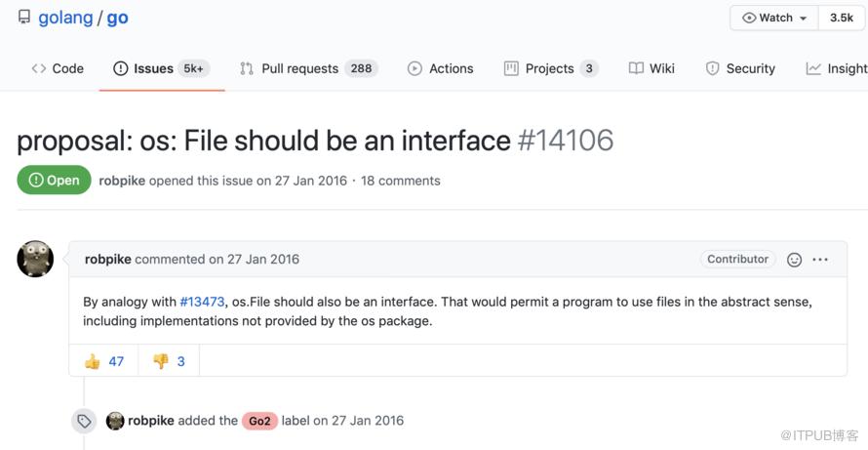
Task: Click robpike in the label event
Action: pos(151,421)
